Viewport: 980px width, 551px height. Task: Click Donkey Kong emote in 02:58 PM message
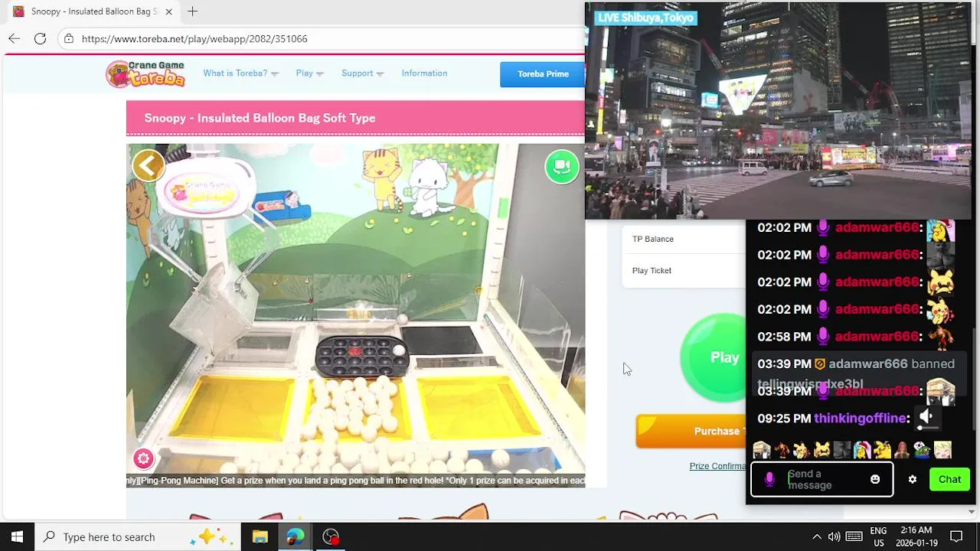coord(941,336)
